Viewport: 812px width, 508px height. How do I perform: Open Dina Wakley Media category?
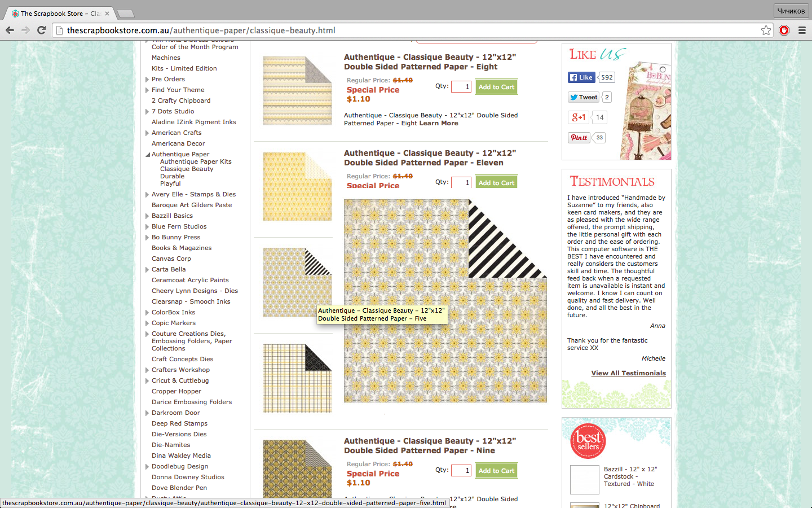(181, 456)
